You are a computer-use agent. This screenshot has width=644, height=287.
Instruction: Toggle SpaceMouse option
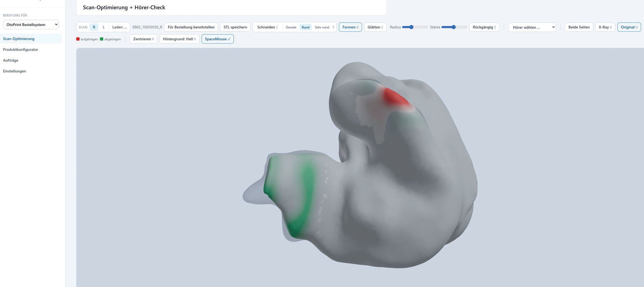[218, 39]
